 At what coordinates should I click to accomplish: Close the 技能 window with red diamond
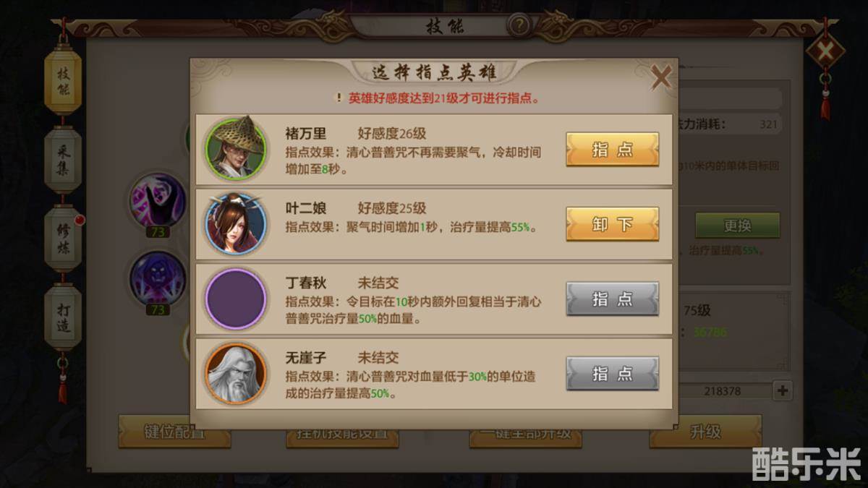click(x=825, y=51)
